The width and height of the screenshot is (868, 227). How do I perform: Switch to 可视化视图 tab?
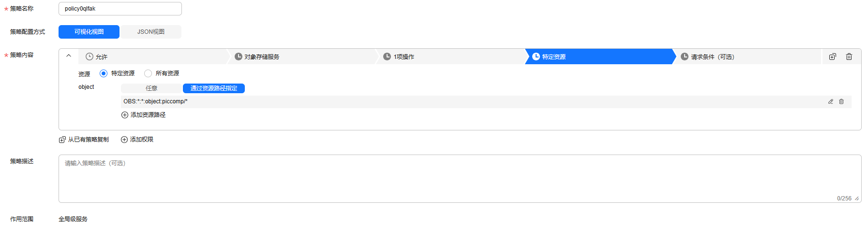pos(89,32)
